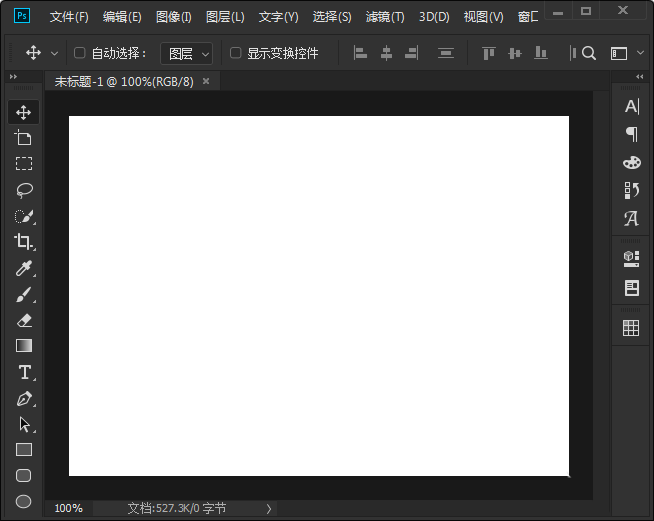This screenshot has height=521, width=654.
Task: Open the 3D(D) menu
Action: [x=434, y=17]
